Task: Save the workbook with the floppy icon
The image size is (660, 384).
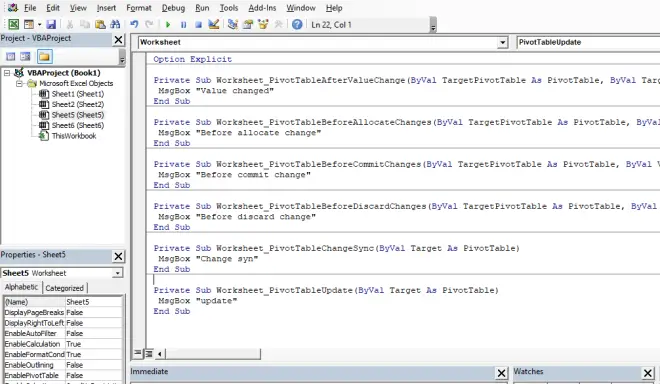Action: pos(51,24)
